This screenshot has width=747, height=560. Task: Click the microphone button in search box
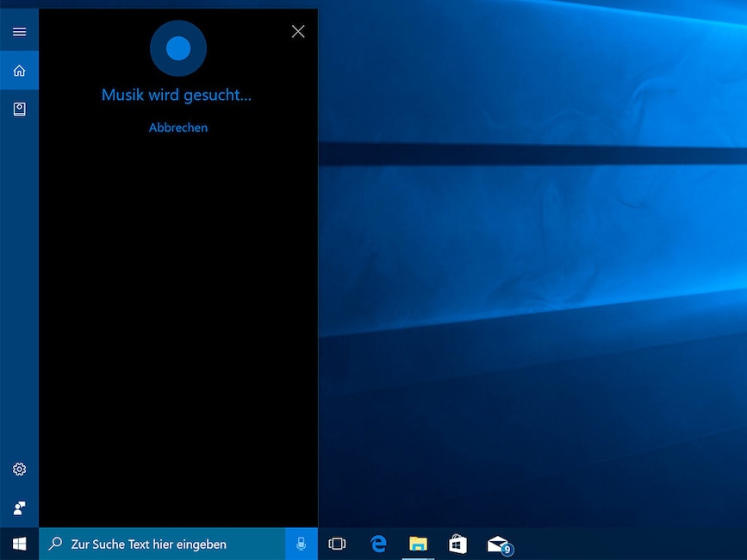(x=301, y=544)
